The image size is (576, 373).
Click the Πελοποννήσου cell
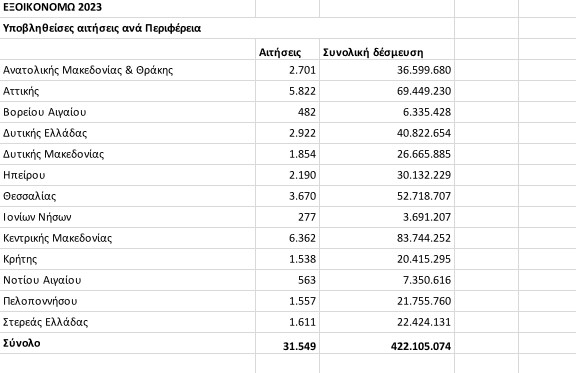point(127,301)
